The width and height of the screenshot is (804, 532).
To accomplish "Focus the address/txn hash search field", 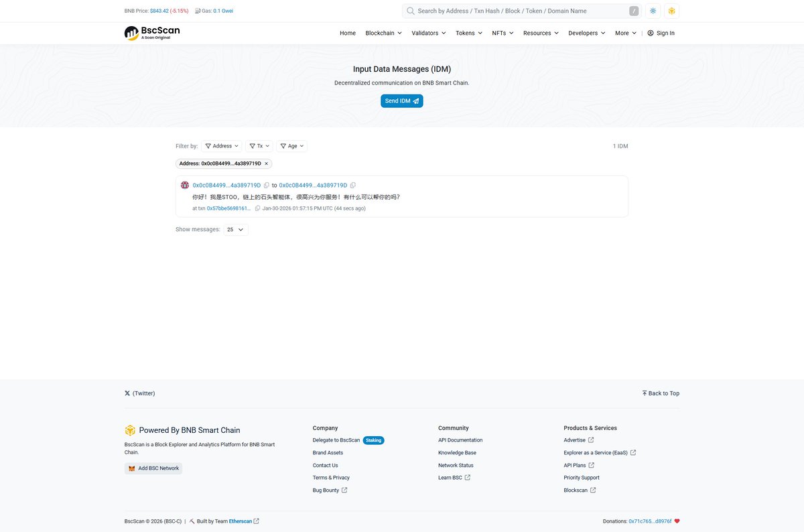I will click(x=522, y=11).
